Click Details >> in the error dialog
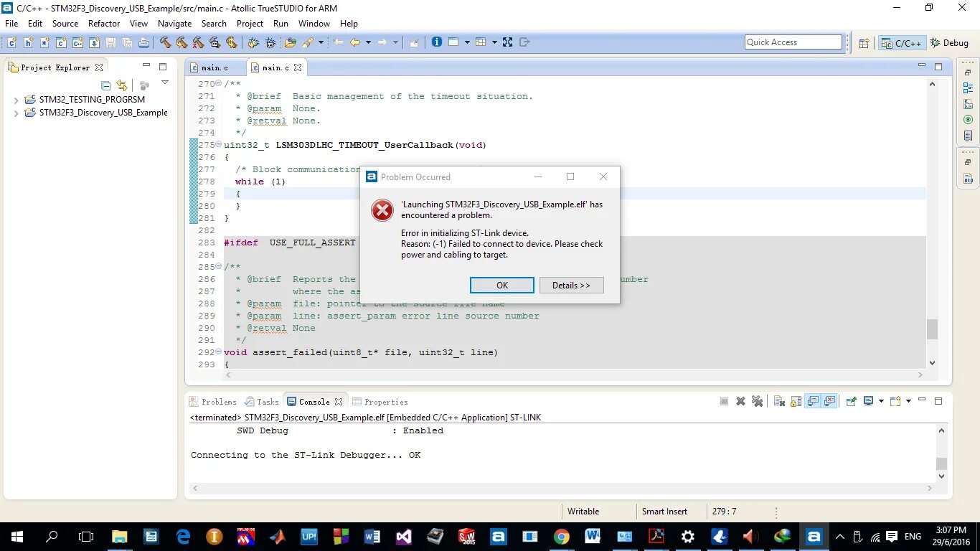 (x=571, y=285)
